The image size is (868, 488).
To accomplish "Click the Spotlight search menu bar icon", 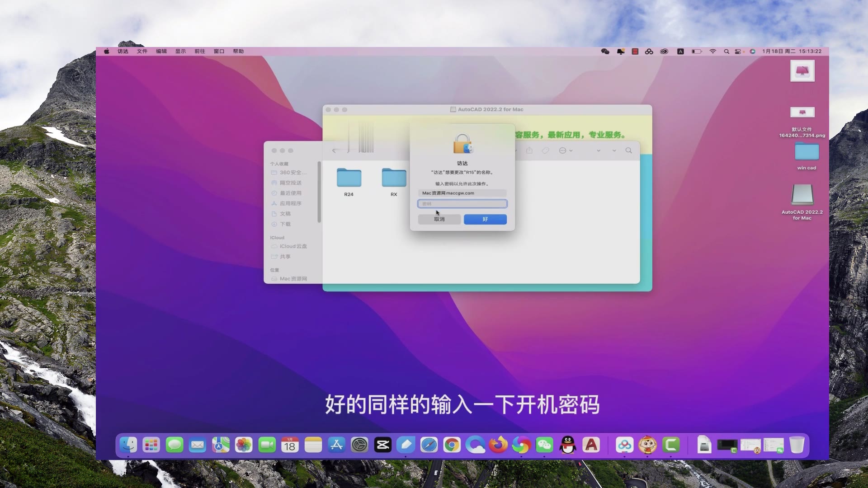I will click(x=726, y=52).
